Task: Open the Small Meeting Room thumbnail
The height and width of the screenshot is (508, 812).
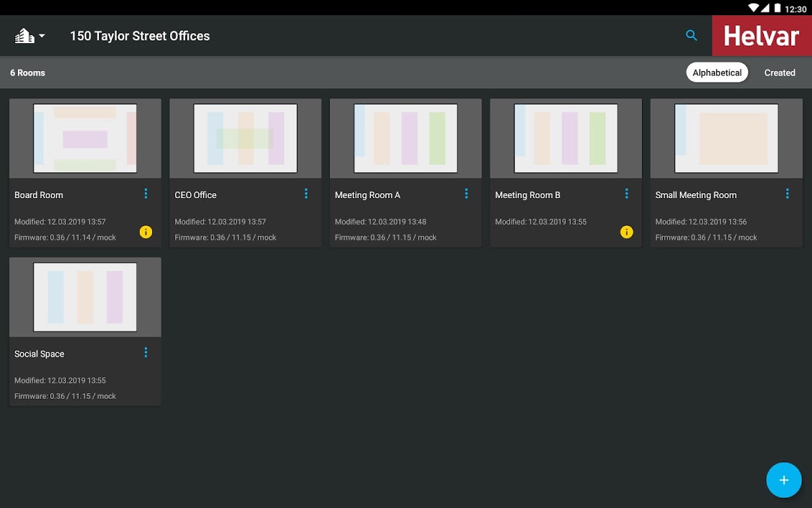Action: [726, 138]
